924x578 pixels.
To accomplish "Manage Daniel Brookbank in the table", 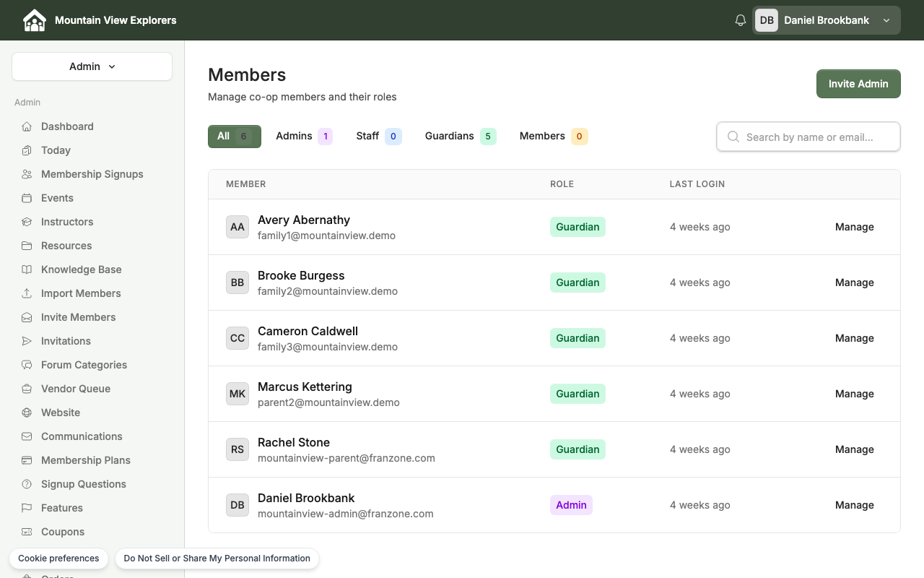I will click(x=855, y=505).
